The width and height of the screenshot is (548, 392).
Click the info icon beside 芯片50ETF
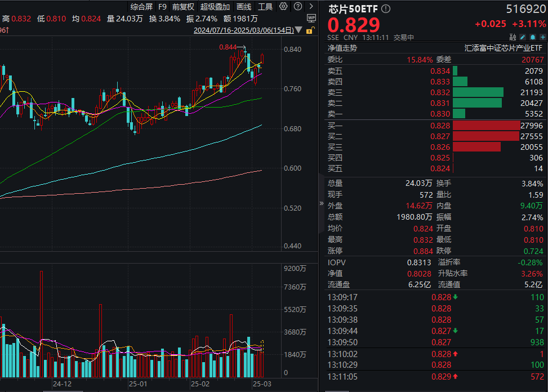[x=385, y=9]
